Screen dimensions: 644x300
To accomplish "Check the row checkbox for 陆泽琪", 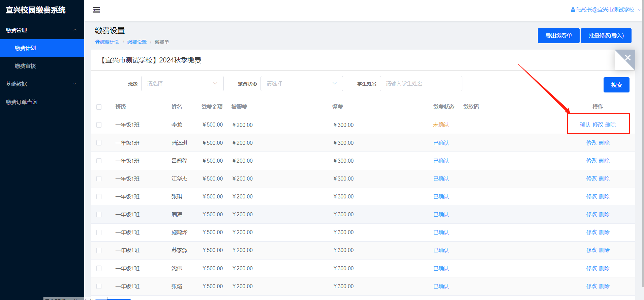I will coord(99,143).
